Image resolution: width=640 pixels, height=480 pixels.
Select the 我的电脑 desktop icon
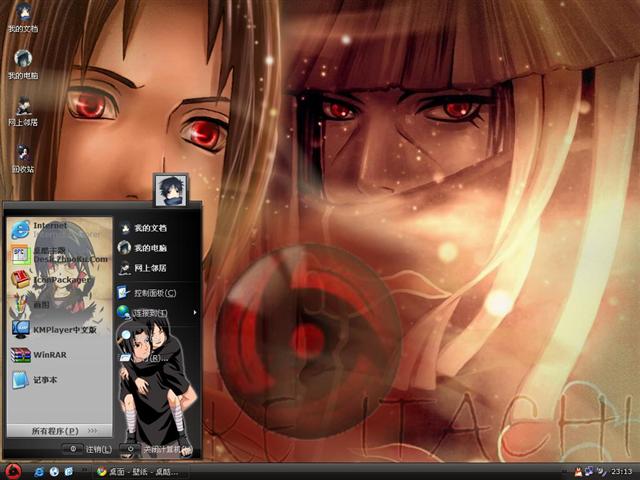point(22,63)
